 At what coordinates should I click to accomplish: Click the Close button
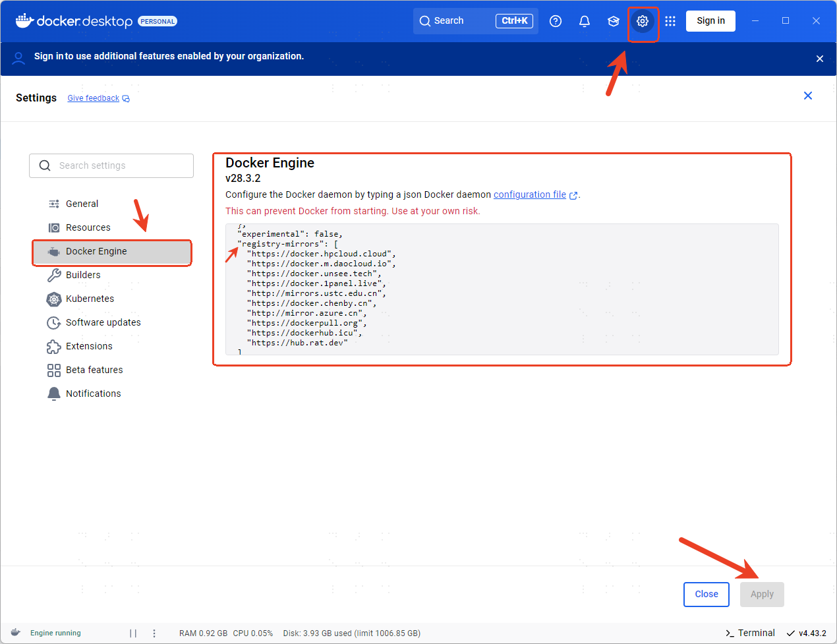click(707, 595)
